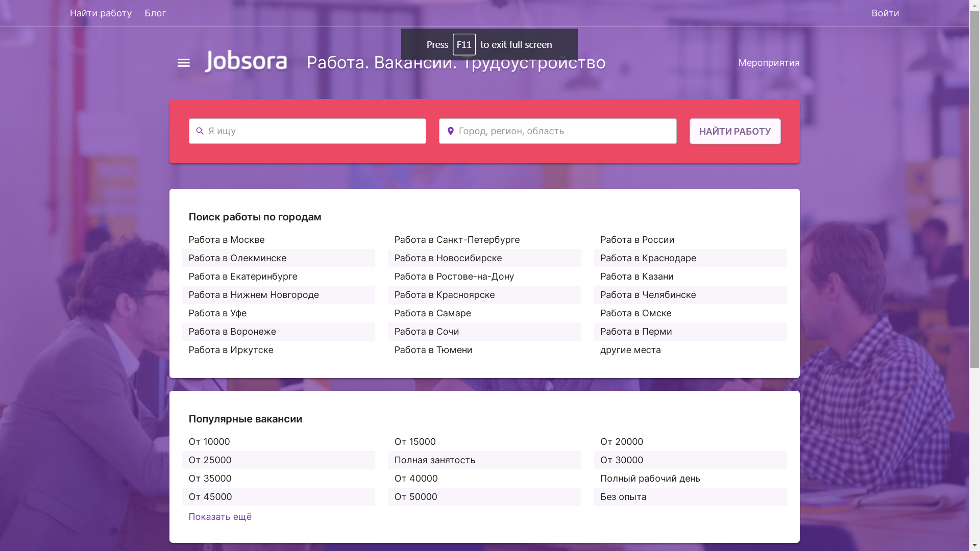Open the Мероприятия link
The width and height of the screenshot is (980, 551).
pyautogui.click(x=769, y=63)
